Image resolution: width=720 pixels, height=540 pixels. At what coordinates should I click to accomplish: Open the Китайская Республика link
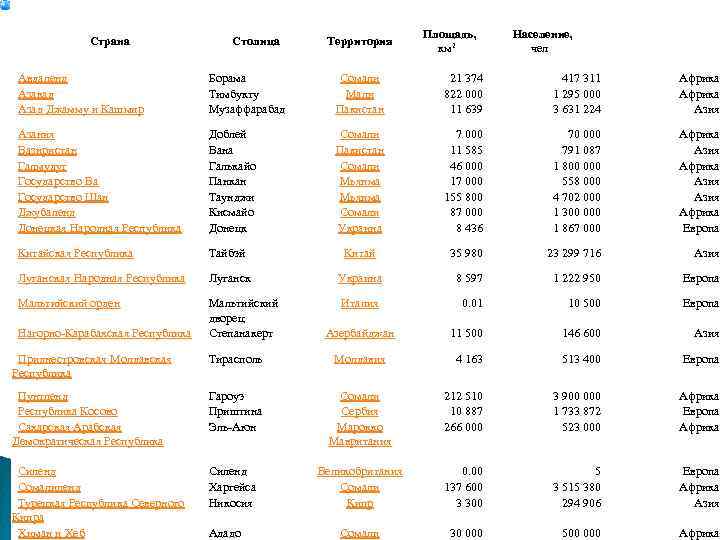pyautogui.click(x=76, y=253)
